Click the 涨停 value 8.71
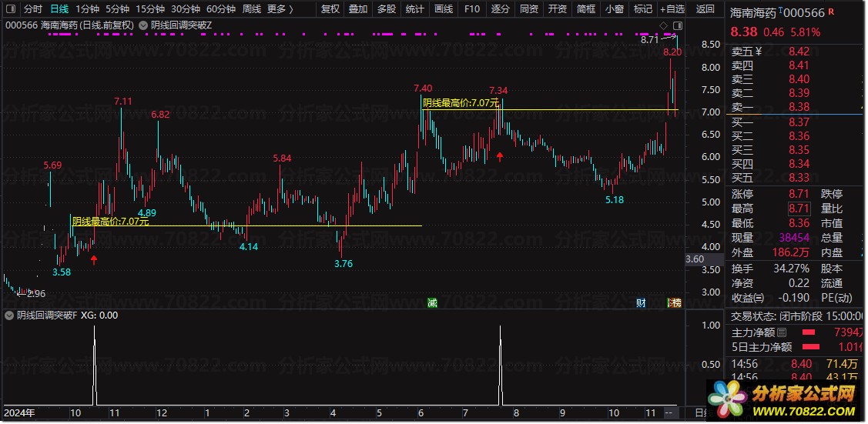This screenshot has height=424, width=868. point(799,194)
